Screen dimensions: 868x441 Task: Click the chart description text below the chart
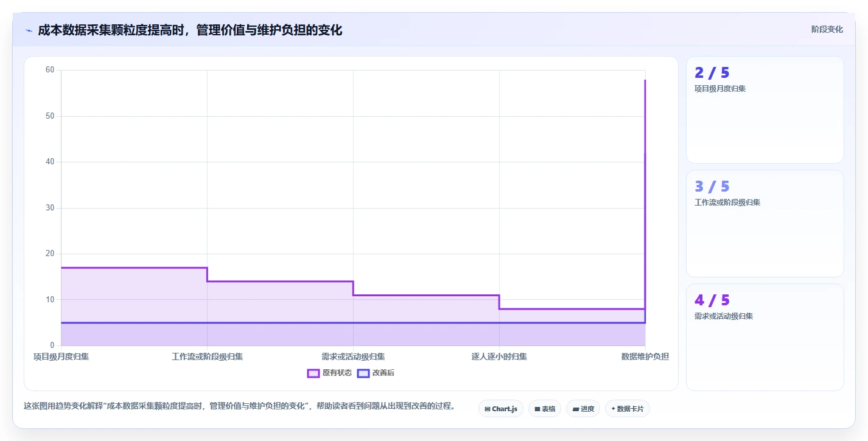(239, 406)
